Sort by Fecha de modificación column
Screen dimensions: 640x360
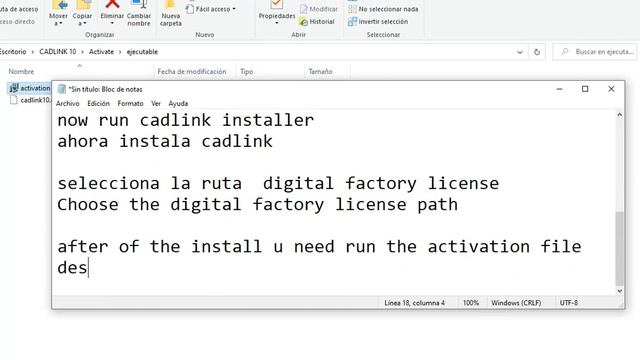(192, 71)
